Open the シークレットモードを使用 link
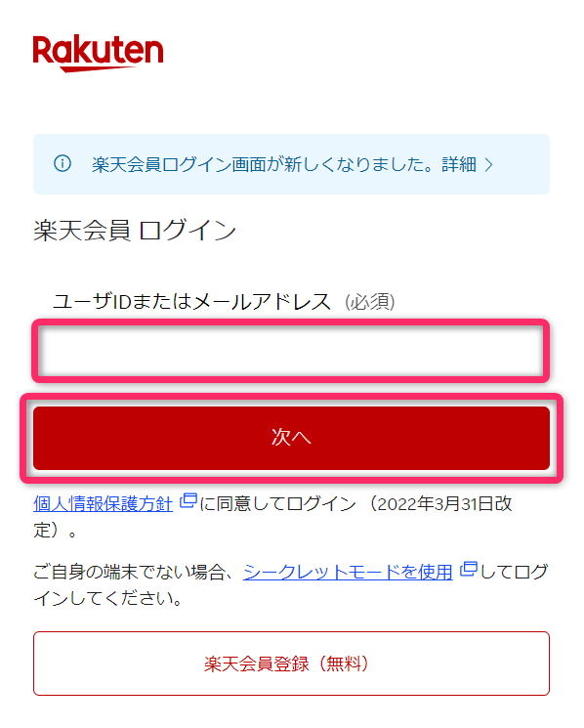This screenshot has height=728, width=584. point(348,572)
